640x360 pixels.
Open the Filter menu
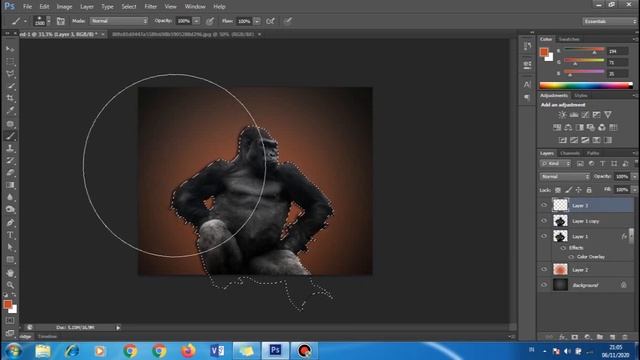[x=151, y=7]
